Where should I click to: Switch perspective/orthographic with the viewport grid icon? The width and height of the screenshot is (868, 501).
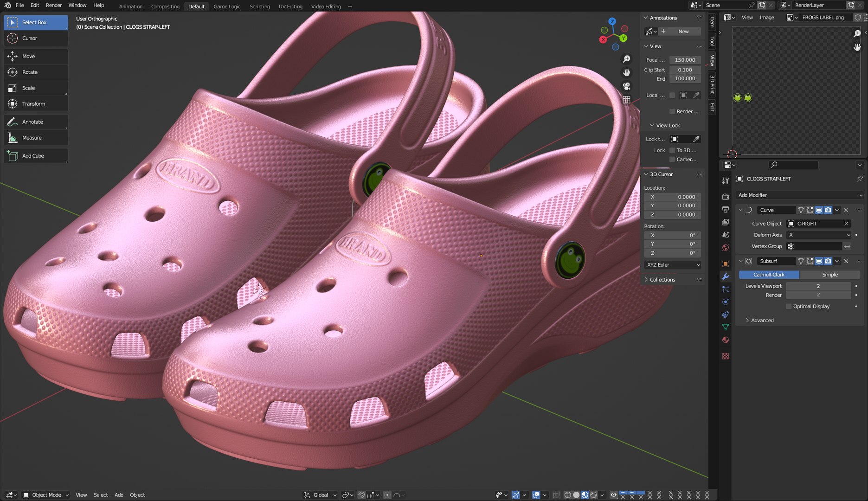(626, 100)
